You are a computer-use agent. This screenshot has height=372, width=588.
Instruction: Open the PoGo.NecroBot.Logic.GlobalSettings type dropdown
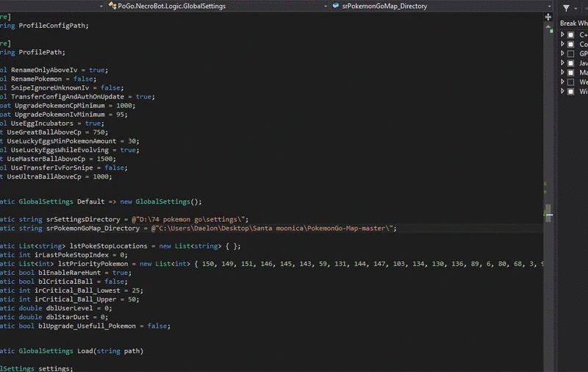[217, 6]
